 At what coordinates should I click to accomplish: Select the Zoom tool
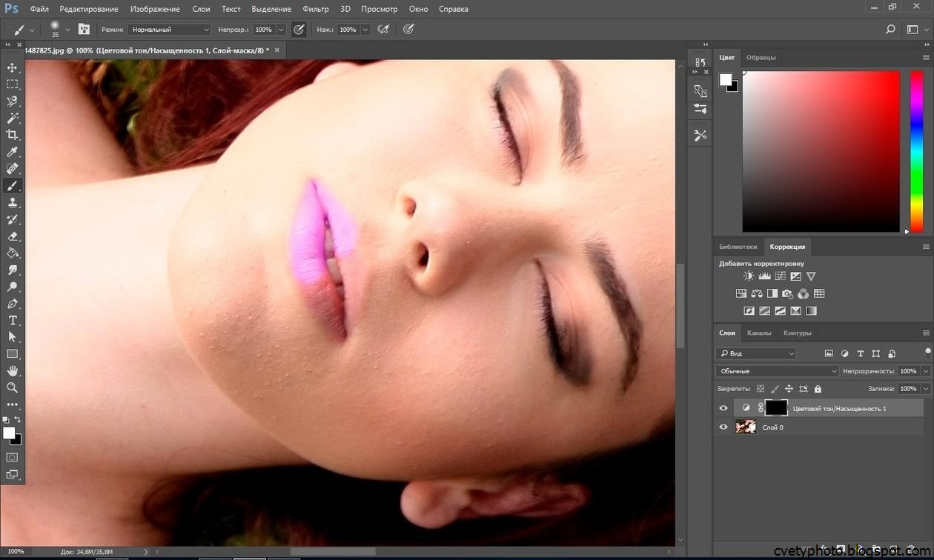coord(13,387)
